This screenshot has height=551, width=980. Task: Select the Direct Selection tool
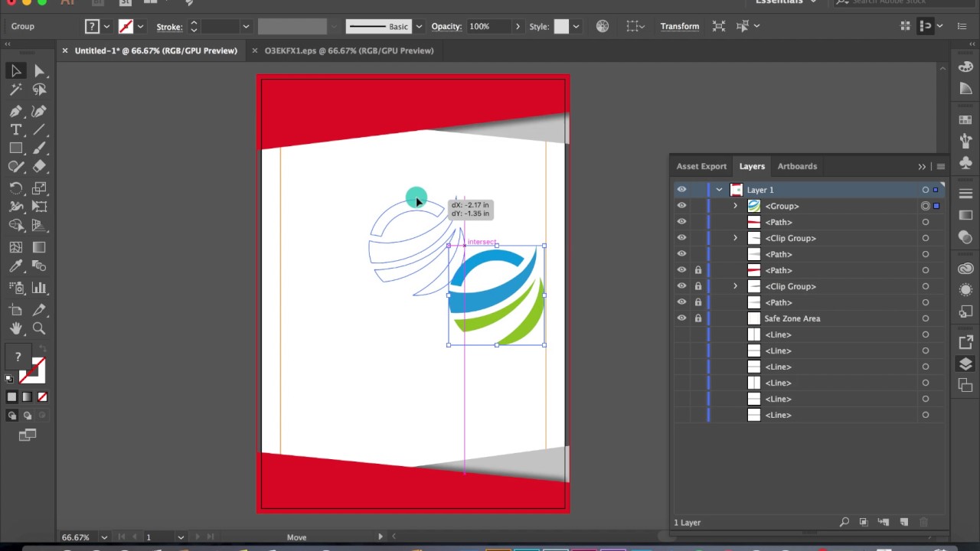pyautogui.click(x=39, y=71)
